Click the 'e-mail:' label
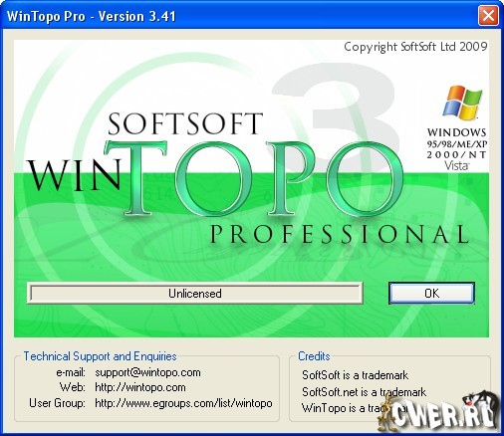The image size is (504, 436). click(x=71, y=372)
